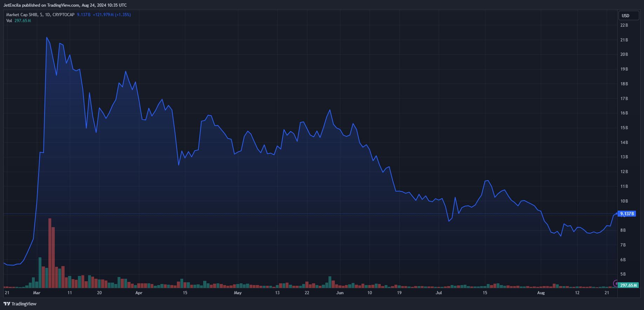Screen dimensions: 644x310
Task: Click the 20 date label on the time axis
Action: pyautogui.click(x=99, y=293)
